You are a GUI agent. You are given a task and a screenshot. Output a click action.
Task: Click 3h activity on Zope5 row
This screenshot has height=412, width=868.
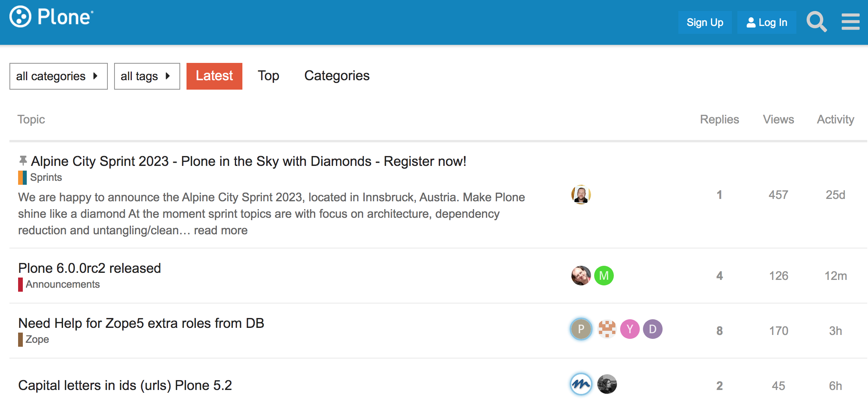click(x=835, y=331)
